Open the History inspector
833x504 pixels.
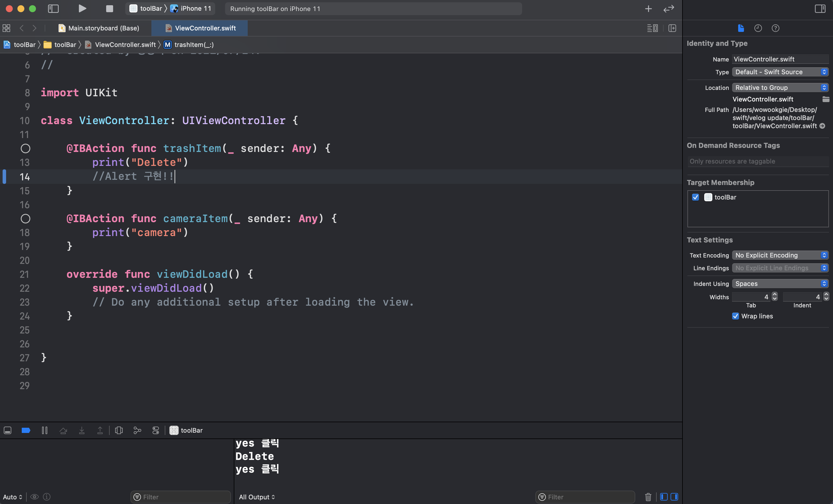tap(758, 28)
